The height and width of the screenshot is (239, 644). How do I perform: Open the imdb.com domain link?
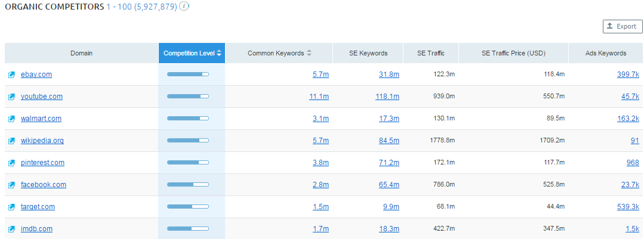36,229
